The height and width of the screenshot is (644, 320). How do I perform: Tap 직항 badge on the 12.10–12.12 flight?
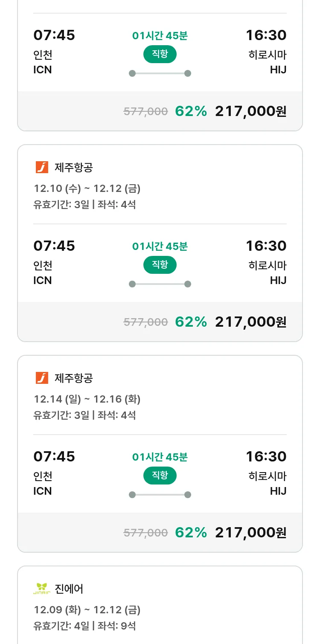[x=160, y=265]
